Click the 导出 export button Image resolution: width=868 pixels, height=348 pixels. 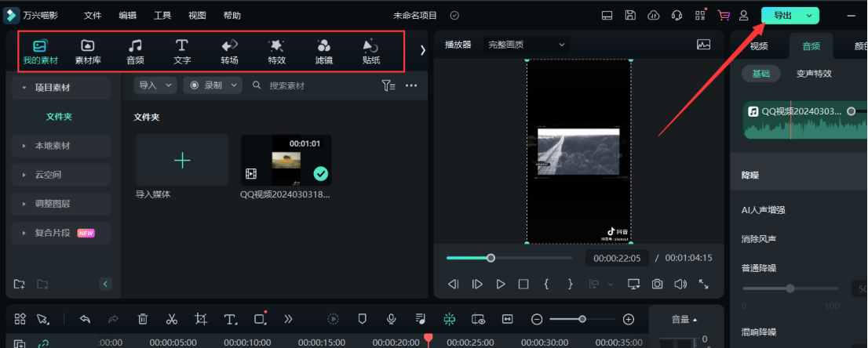pos(782,16)
